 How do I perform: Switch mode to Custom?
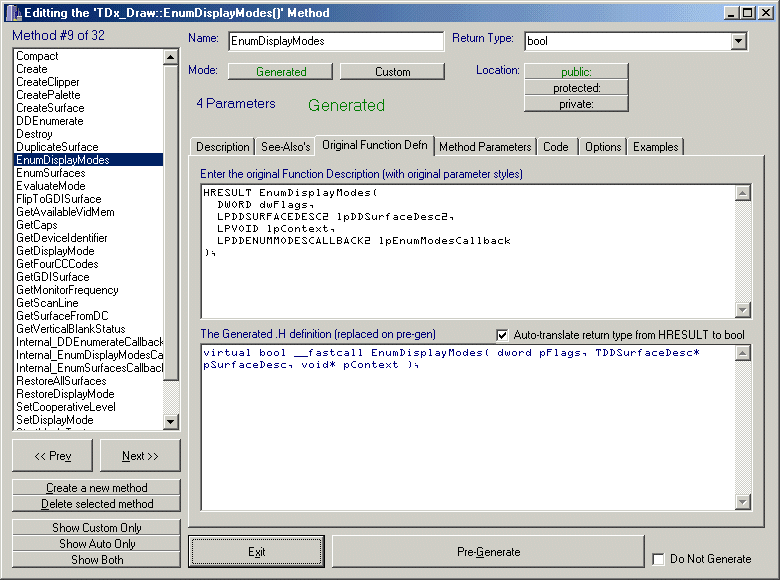click(392, 72)
